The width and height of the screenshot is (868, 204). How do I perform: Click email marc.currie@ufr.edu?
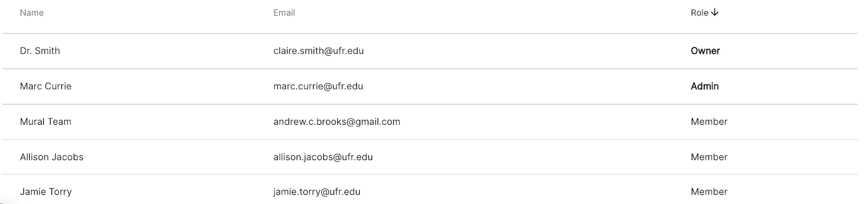[318, 86]
